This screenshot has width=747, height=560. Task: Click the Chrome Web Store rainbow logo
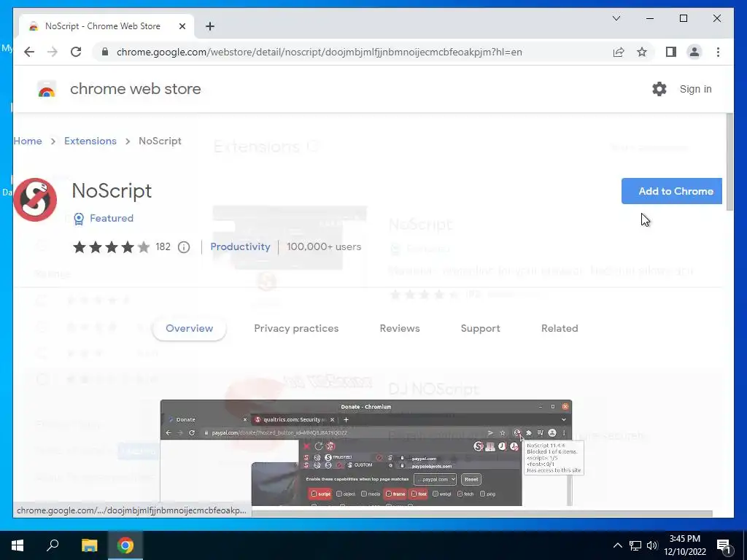pos(47,89)
